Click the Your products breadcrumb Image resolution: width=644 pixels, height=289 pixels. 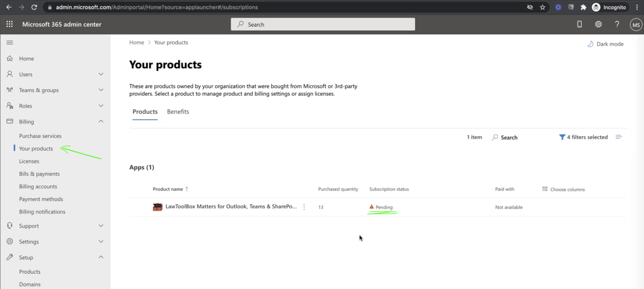point(171,42)
